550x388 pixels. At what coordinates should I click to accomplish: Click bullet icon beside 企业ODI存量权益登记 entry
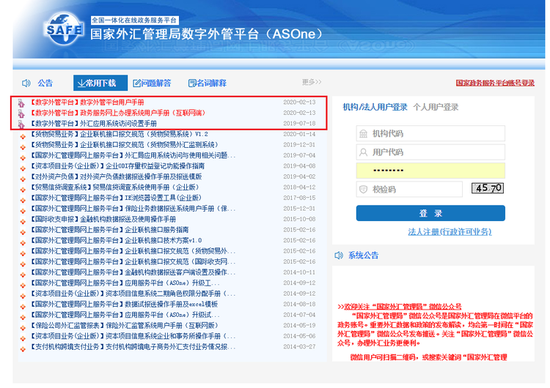[23, 168]
